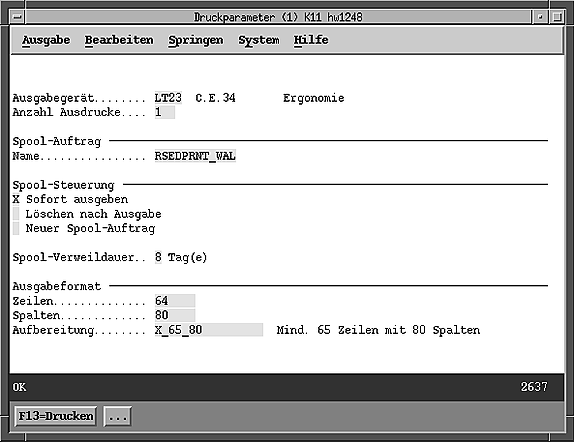Click the minimize icon in title bar
The image size is (574, 442).
click(x=540, y=17)
